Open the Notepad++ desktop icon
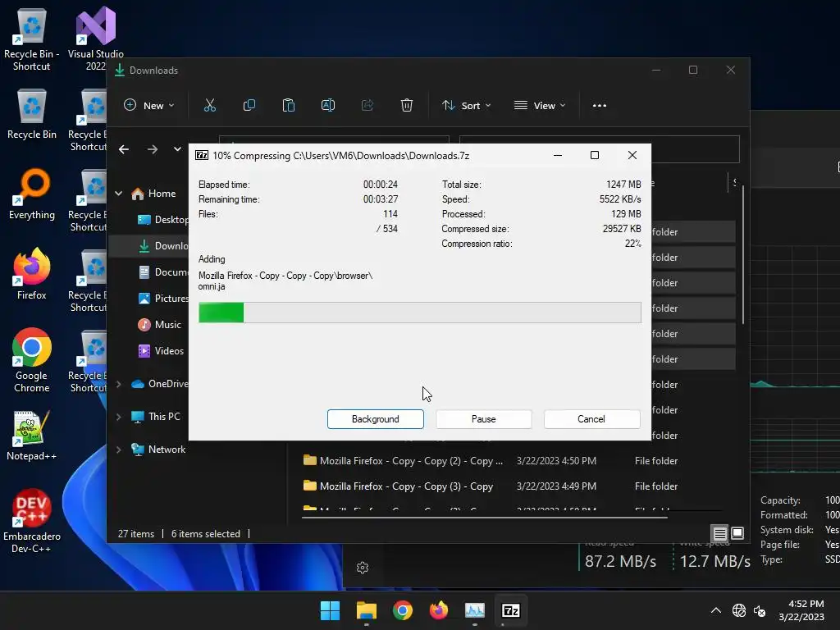 pyautogui.click(x=32, y=435)
